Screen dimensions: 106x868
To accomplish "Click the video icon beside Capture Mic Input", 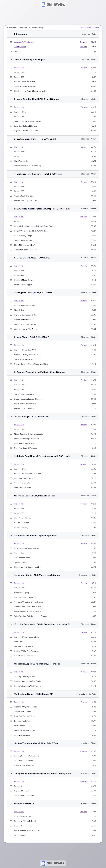I will [11, 791].
